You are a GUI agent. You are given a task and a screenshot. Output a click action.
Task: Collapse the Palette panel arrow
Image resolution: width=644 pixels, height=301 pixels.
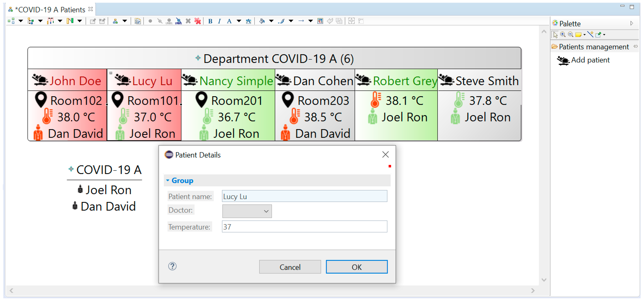pyautogui.click(x=632, y=23)
